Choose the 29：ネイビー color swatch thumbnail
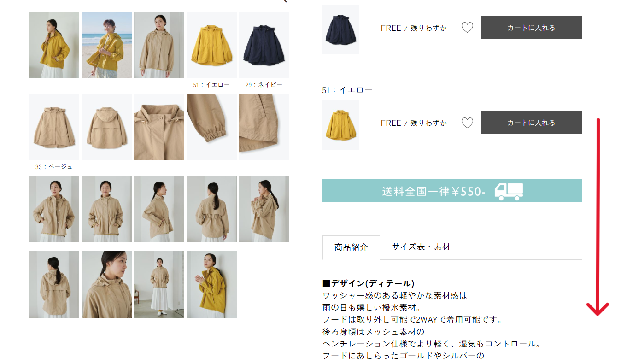Image resolution: width=627 pixels, height=364 pixels. pos(264,45)
